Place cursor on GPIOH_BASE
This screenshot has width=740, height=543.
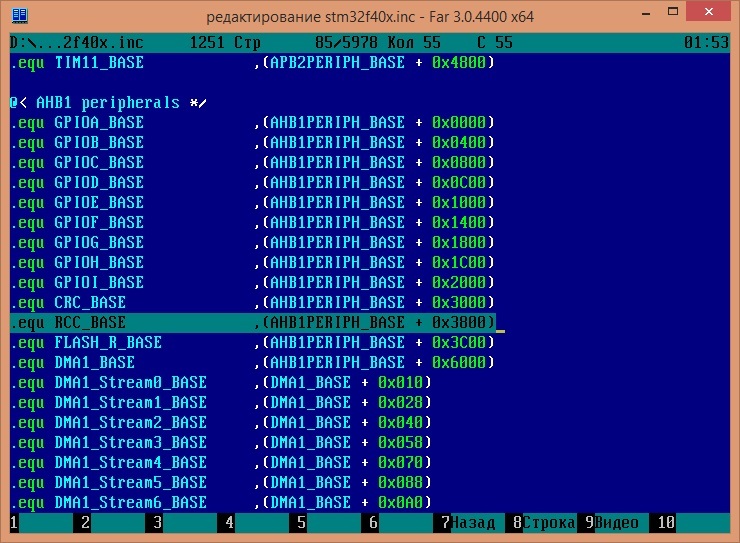click(x=99, y=262)
